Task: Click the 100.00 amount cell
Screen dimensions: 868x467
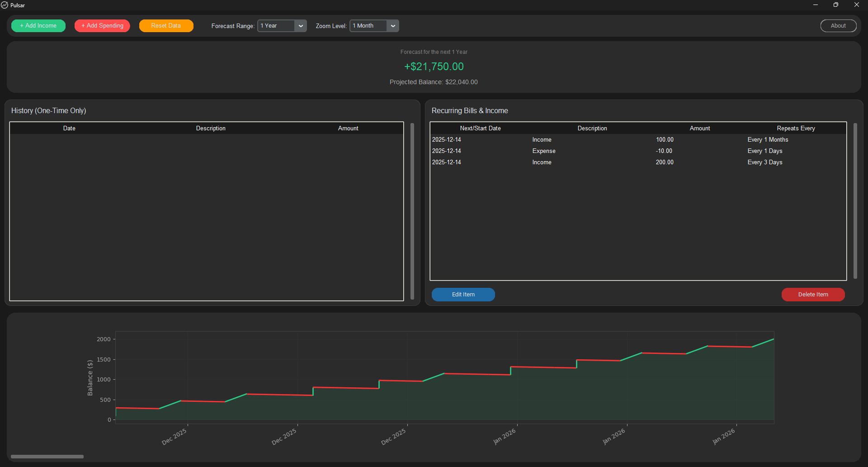Action: [x=665, y=140]
